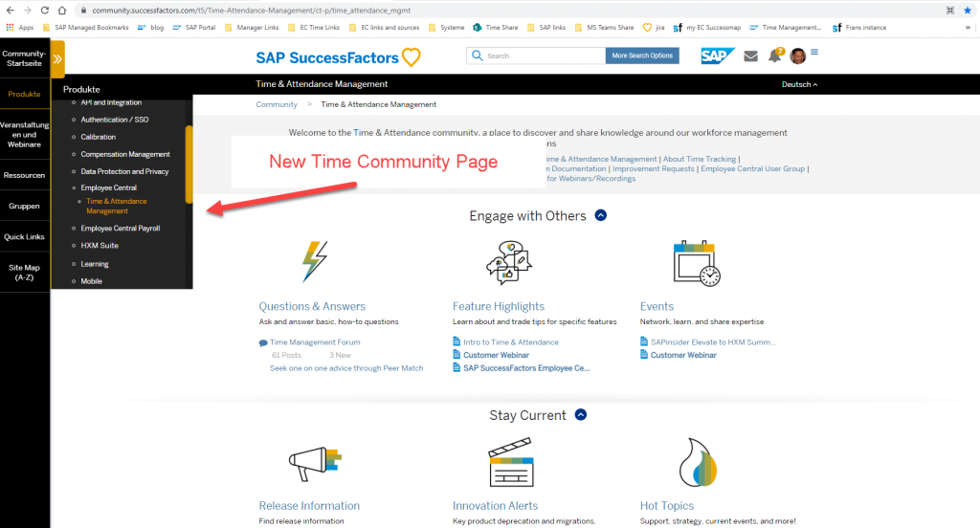Select Ressourcen in left nav
980x528 pixels.
[x=24, y=175]
